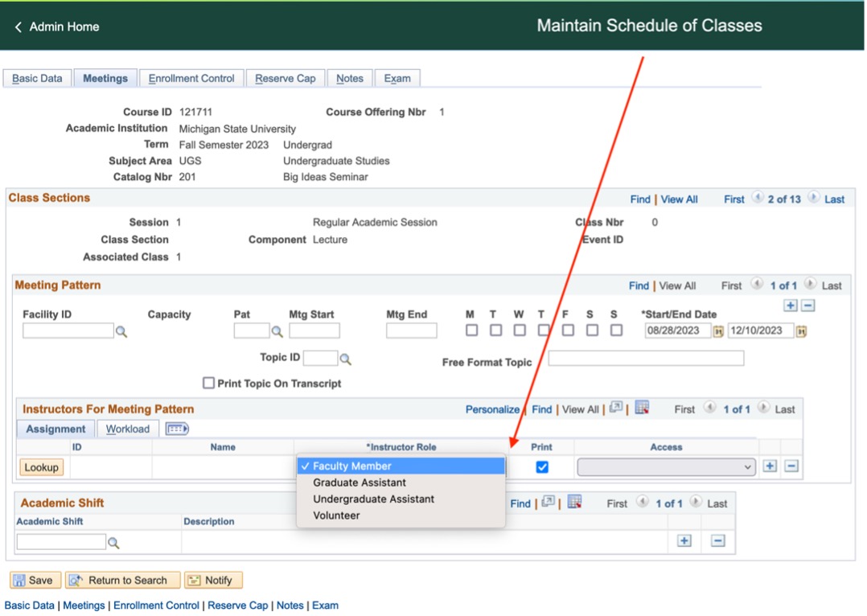Viewport: 867px width, 616px height.
Task: Add an Academic Shift row with plus
Action: click(x=684, y=540)
